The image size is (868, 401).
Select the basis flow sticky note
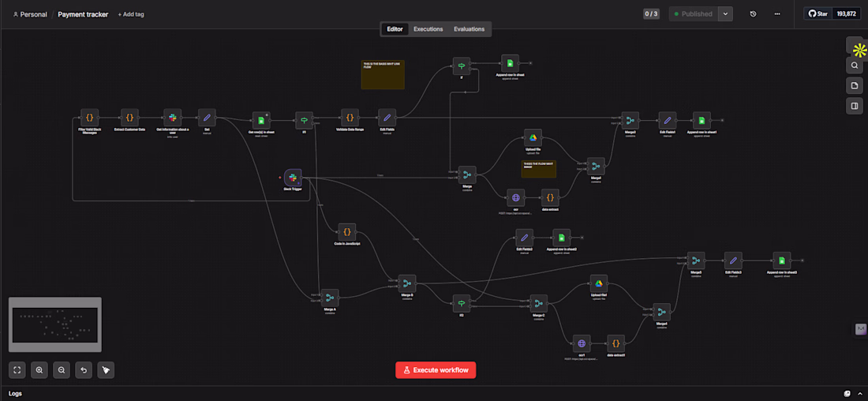[383, 75]
